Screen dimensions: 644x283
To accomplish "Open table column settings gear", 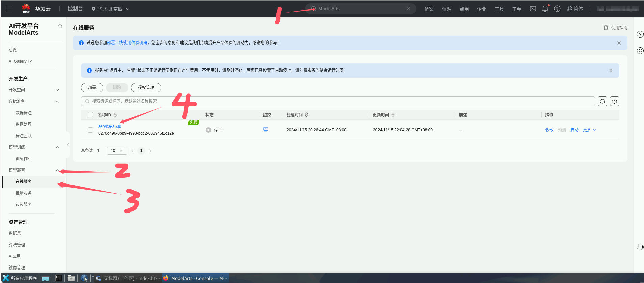I will [x=615, y=101].
